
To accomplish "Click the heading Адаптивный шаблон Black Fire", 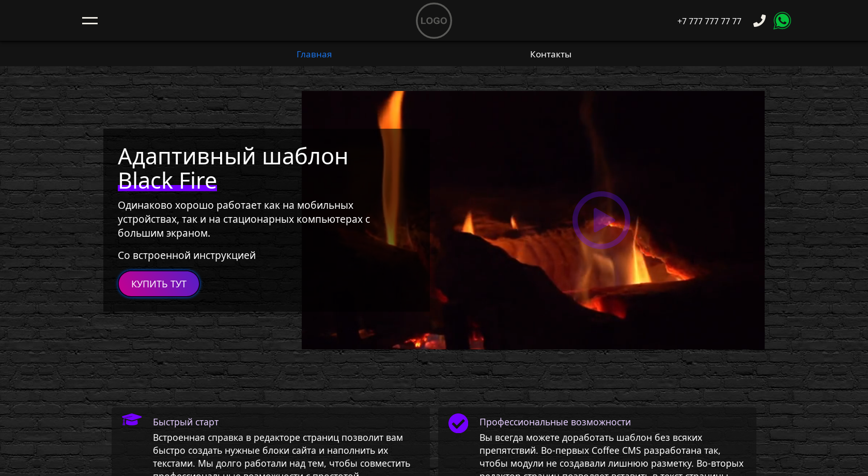I will click(233, 168).
